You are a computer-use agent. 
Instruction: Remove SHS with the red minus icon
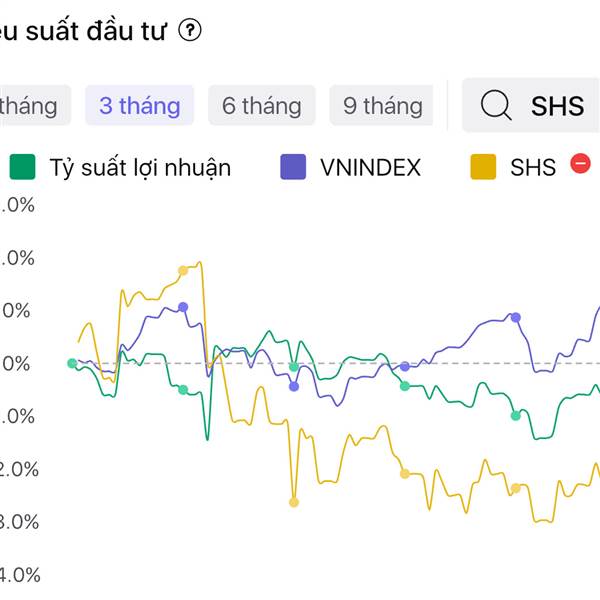point(579,164)
